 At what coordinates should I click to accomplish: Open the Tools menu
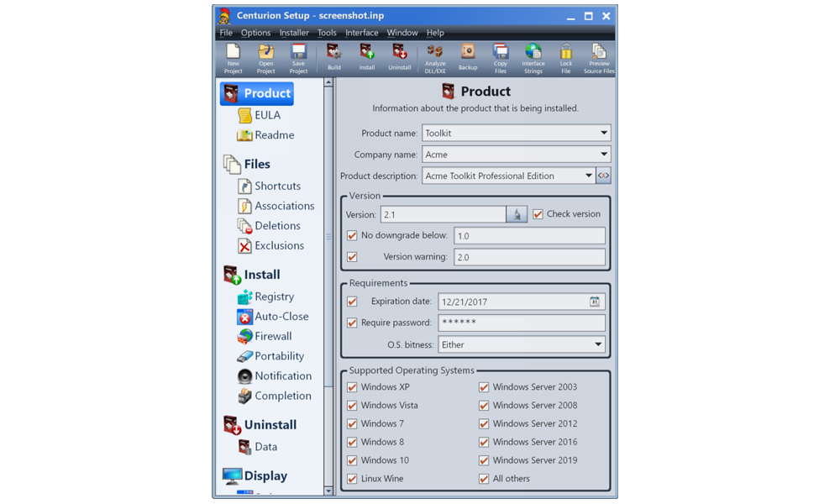327,33
